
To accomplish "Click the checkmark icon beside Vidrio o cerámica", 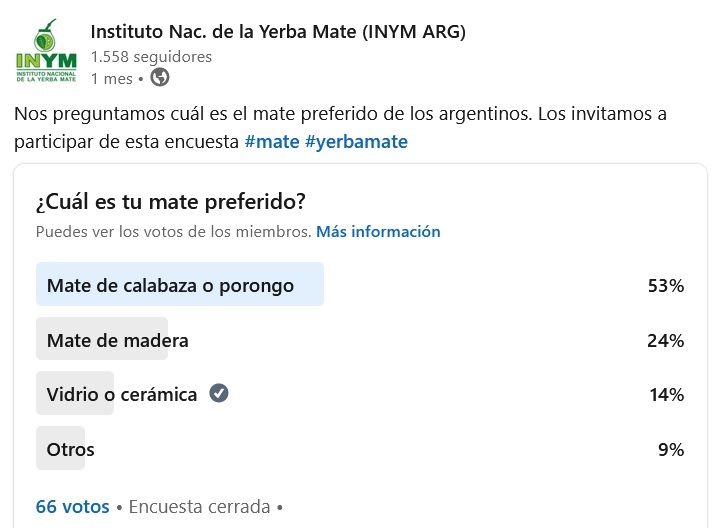I will click(219, 394).
